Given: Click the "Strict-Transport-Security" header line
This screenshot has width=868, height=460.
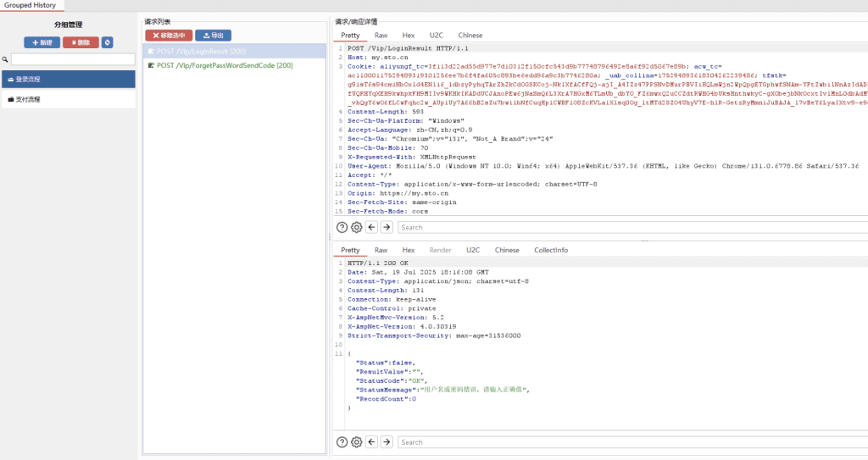Looking at the screenshot, I should click(x=434, y=336).
